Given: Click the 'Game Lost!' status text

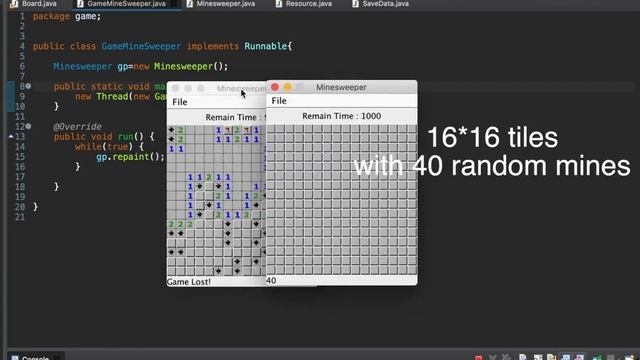Looking at the screenshot, I should click(189, 282).
